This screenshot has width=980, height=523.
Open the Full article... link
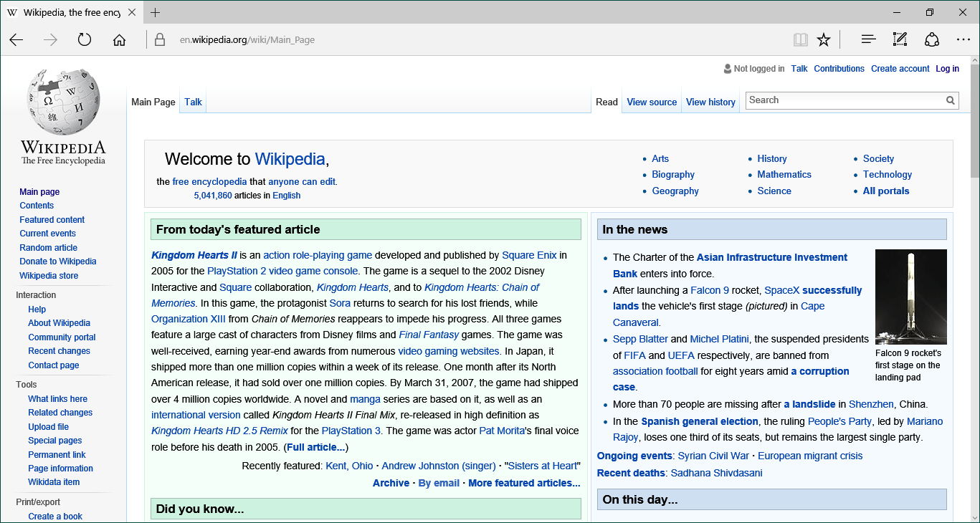click(316, 448)
